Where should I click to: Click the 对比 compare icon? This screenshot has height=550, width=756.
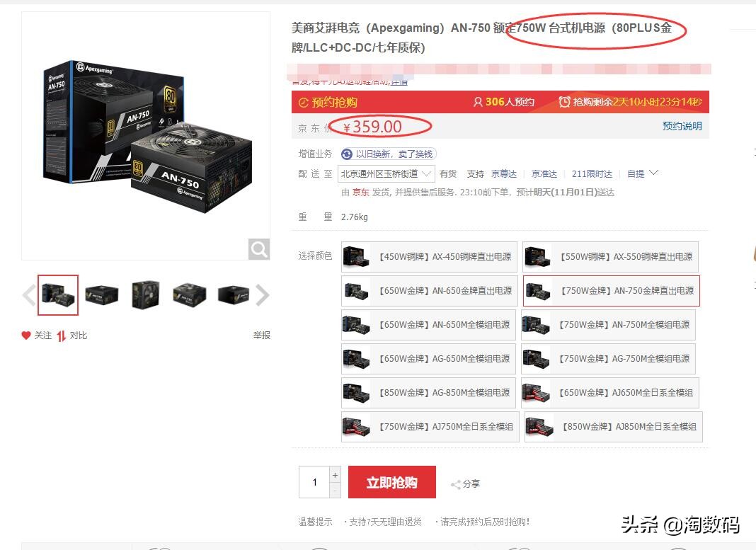pos(62,336)
